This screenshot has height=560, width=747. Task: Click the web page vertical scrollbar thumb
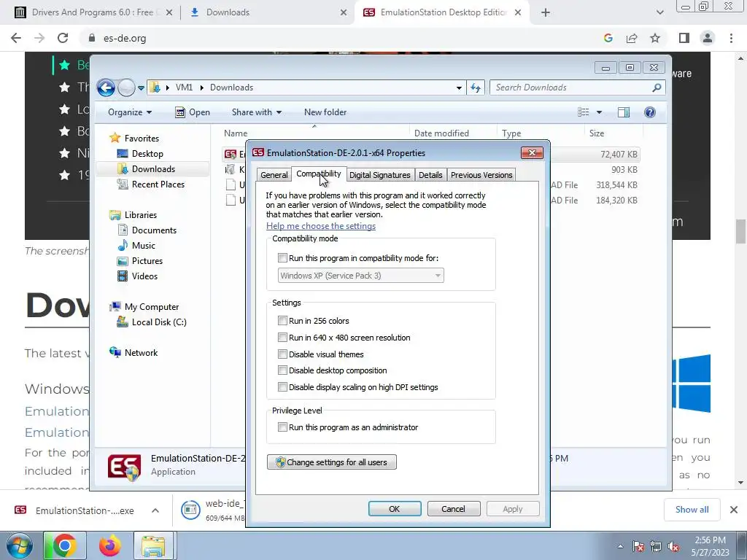pyautogui.click(x=740, y=231)
